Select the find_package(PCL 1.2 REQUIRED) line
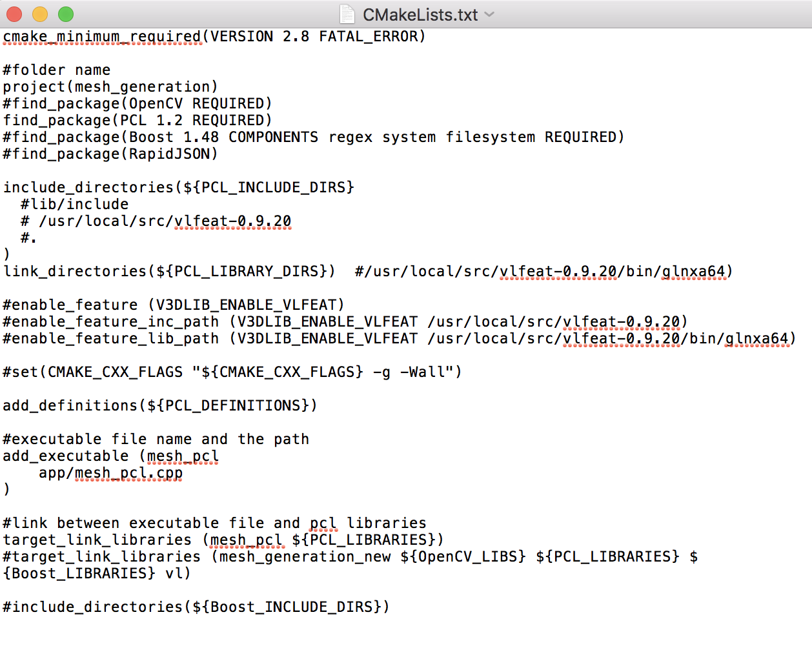The width and height of the screenshot is (812, 670). click(136, 120)
